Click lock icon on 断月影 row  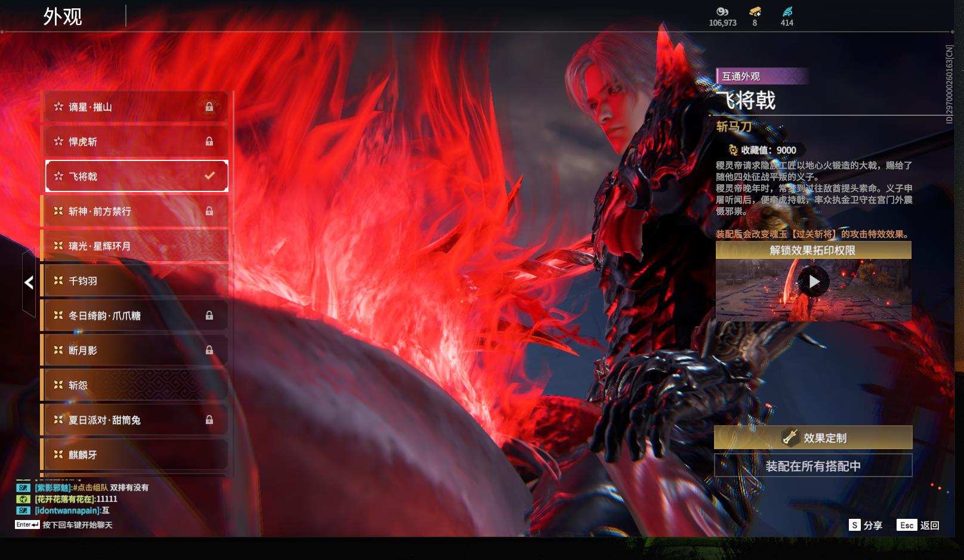point(209,350)
